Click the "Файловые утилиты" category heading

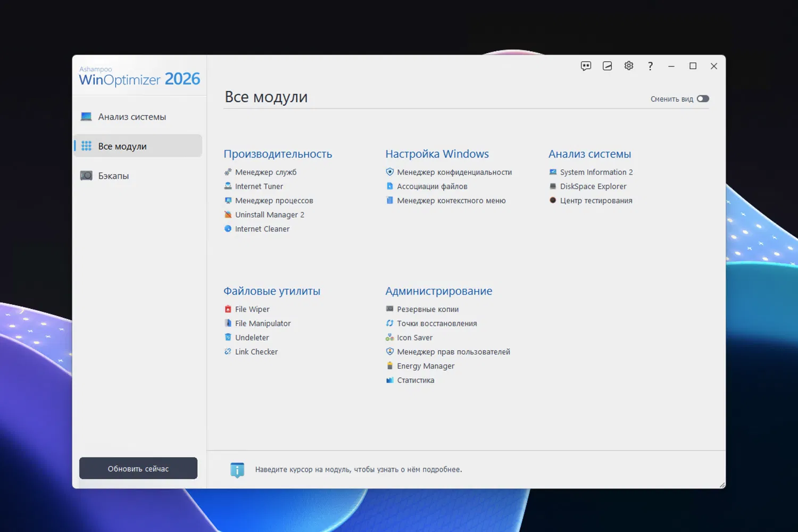pyautogui.click(x=272, y=291)
